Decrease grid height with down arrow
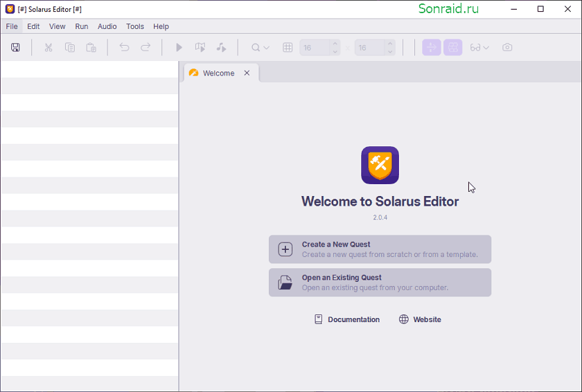 (x=389, y=51)
